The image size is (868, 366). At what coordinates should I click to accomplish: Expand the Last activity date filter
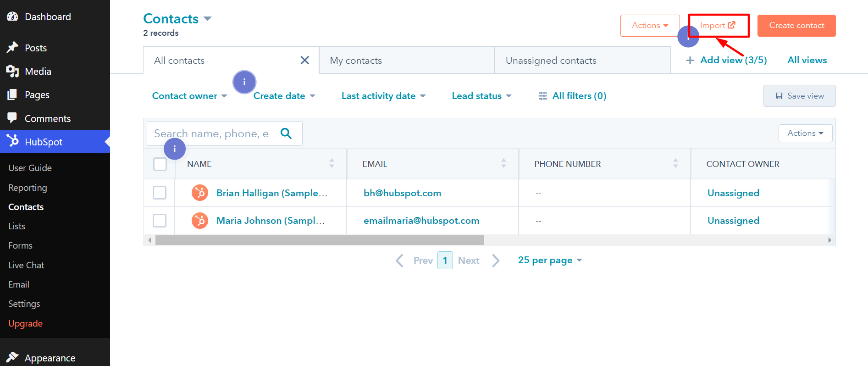(x=384, y=96)
